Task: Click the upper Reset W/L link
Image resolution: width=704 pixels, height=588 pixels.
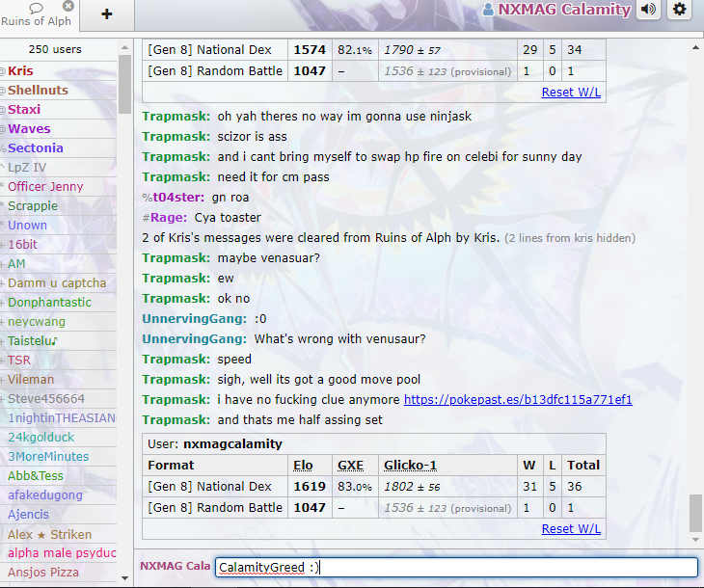Action: coord(571,92)
